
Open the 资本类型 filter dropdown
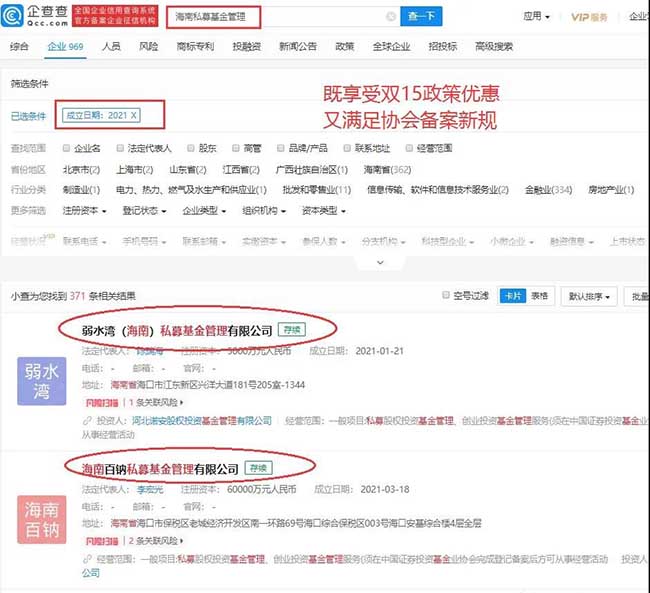coord(323,211)
